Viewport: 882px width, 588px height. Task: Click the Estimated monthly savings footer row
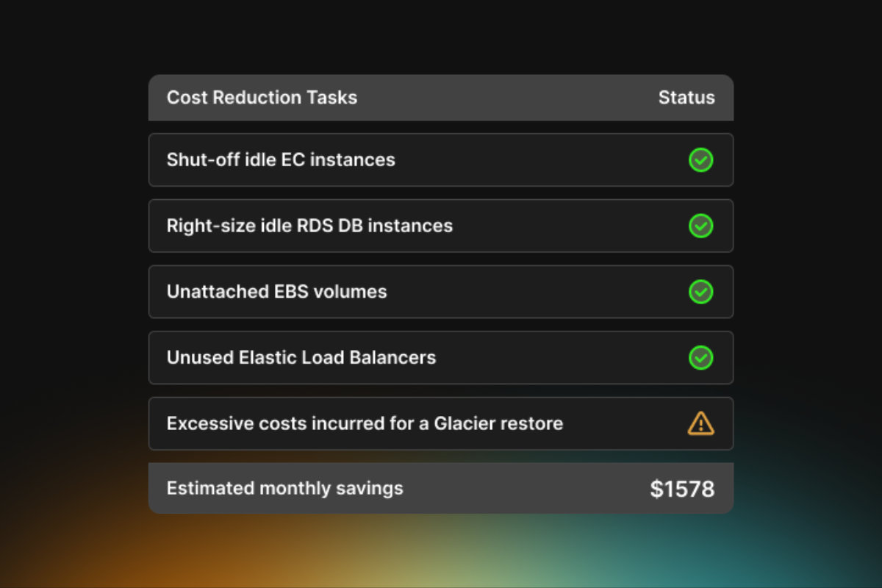(514, 488)
